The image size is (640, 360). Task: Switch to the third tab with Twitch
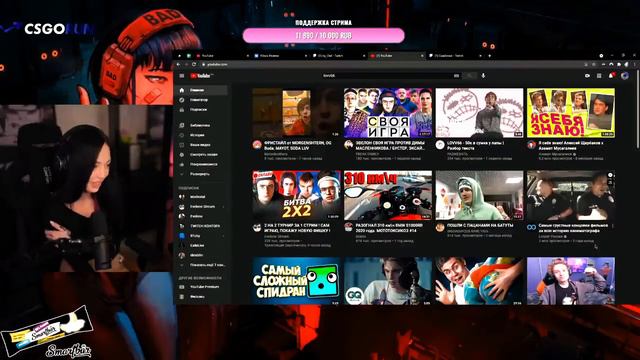(x=338, y=56)
